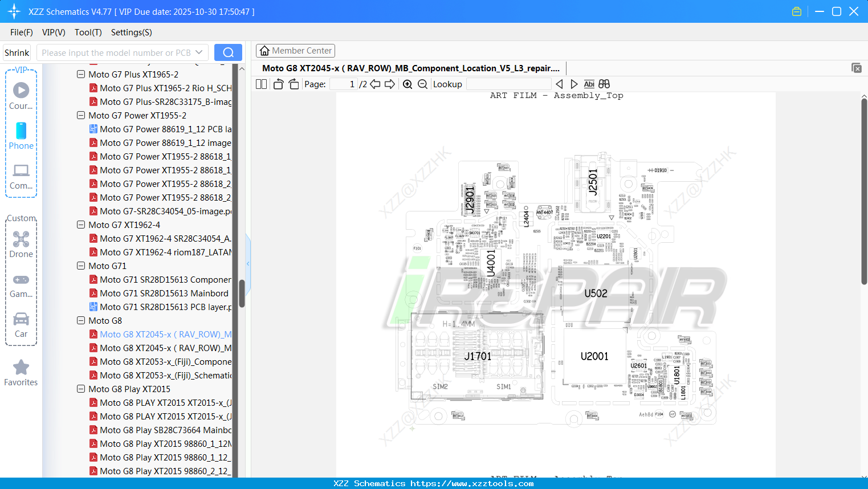This screenshot has width=868, height=489.
Task: Open Moto G8 Play XT2015 98860_1_12M file
Action: click(161, 443)
